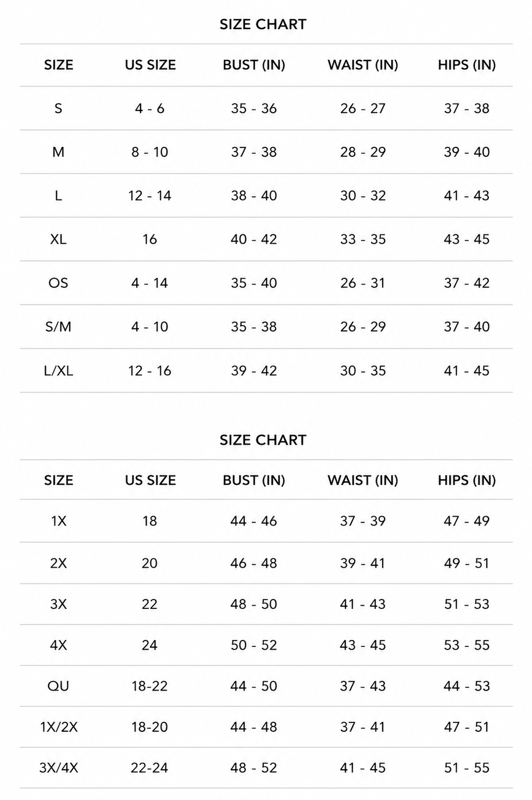Screen dimensions: 532x800
Task: Click the QU size label
Action: pos(58,686)
